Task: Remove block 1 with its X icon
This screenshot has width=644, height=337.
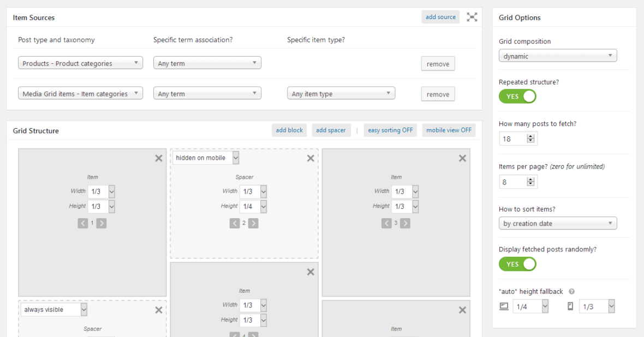Action: coord(159,158)
